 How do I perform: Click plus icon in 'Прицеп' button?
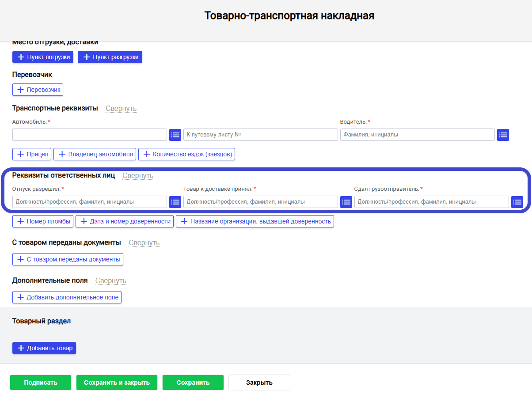[x=20, y=154]
